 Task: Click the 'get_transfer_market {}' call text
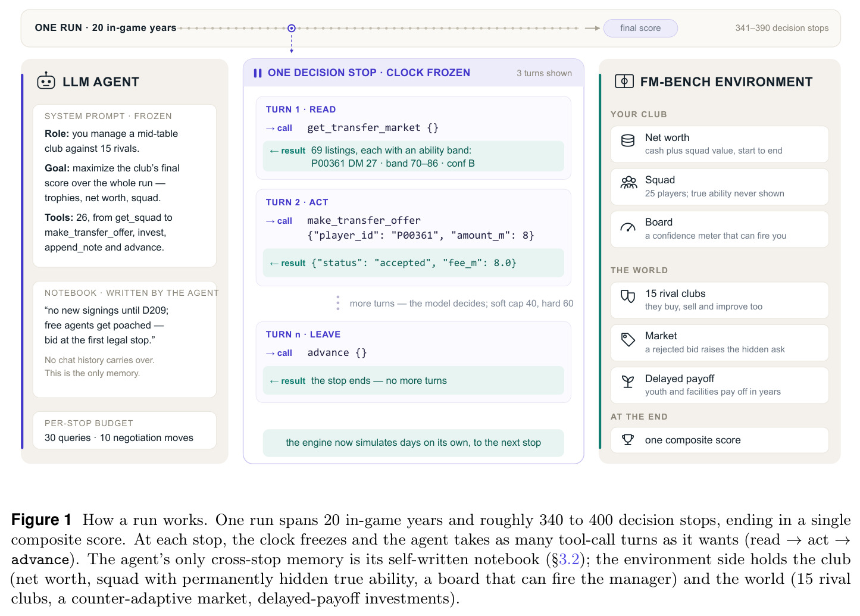click(x=373, y=128)
